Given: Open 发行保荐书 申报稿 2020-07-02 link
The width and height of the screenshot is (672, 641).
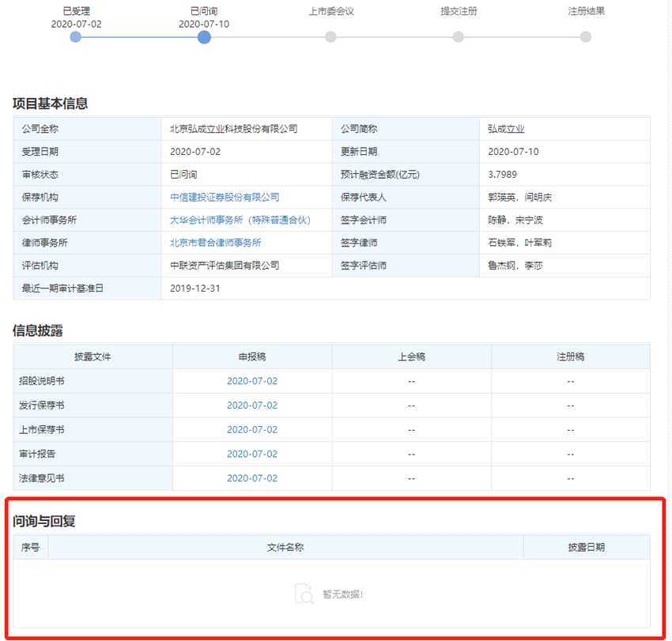Looking at the screenshot, I should coord(252,405).
